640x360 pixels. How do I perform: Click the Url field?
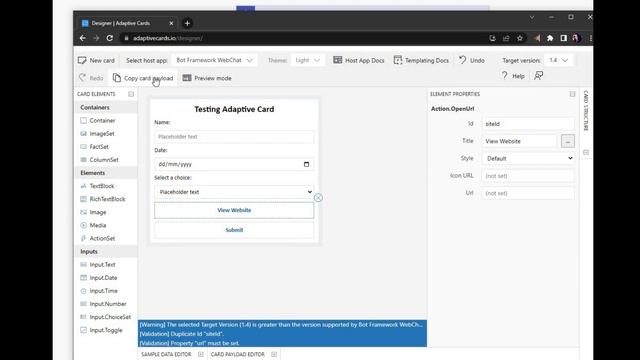coord(528,193)
